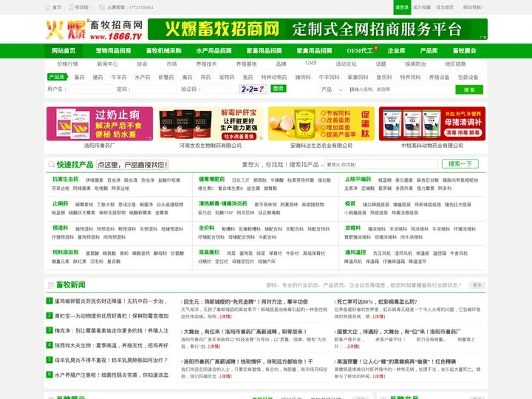This screenshot has height=399, width=532.
Task: Open the 饲料添加剂 category
Action: click(65, 253)
